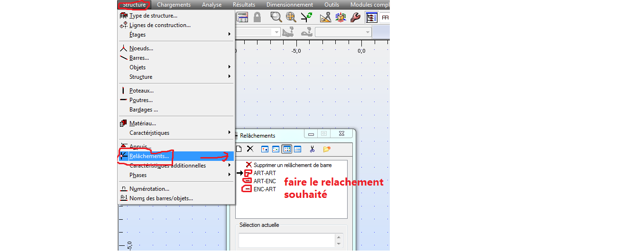Image resolution: width=644 pixels, height=252 pixels.
Task: Expand the Structure submenu entry
Action: 176,77
